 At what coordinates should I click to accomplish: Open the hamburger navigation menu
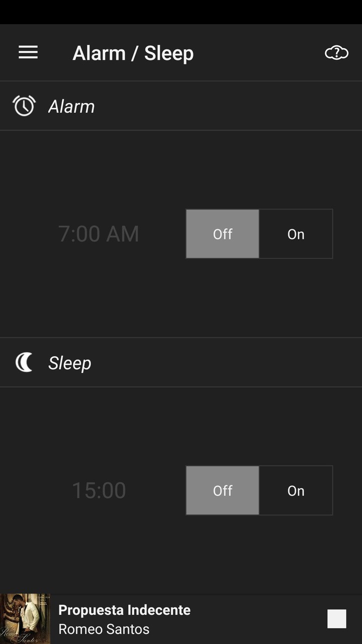[x=28, y=52]
